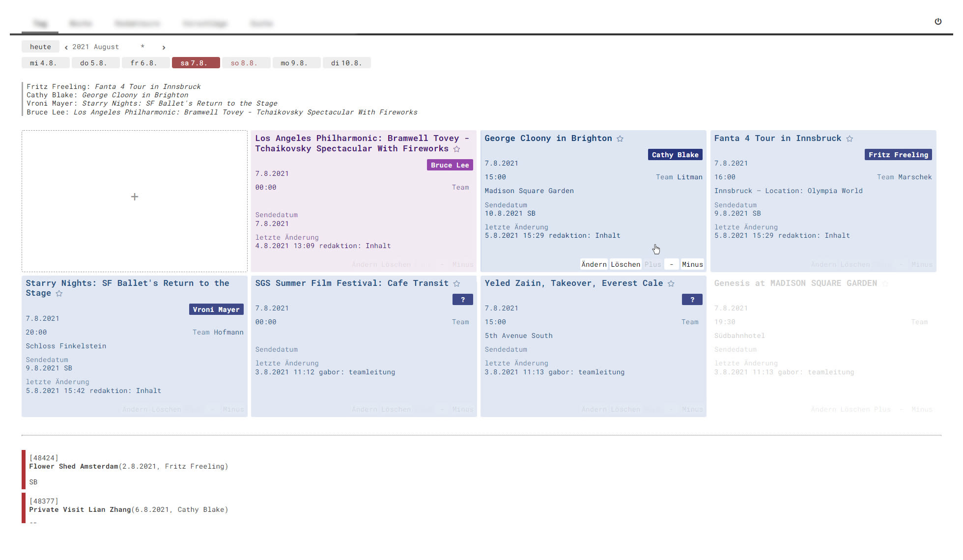Go to previous month with left chevron
Viewport: 963px width, 560px height.
[66, 48]
